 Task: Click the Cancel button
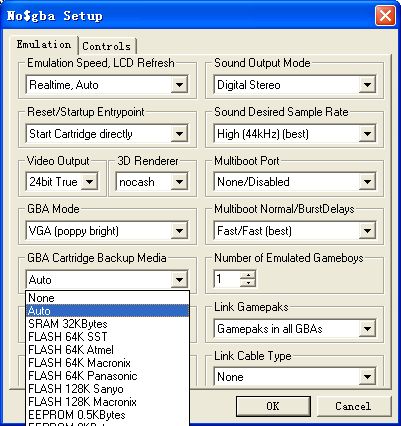(353, 406)
